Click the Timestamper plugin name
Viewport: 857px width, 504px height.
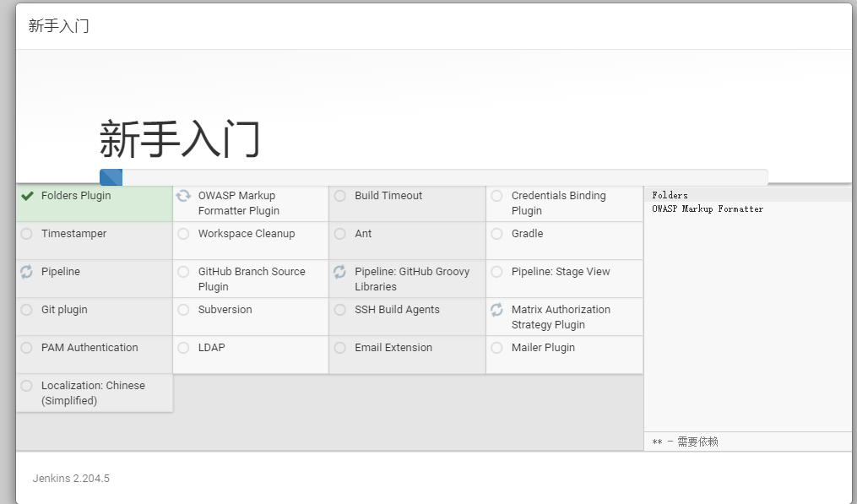(73, 234)
